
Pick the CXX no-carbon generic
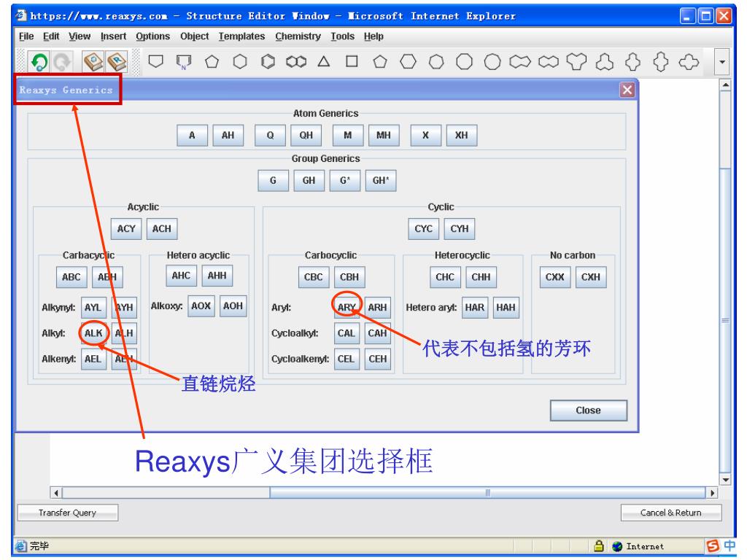pyautogui.click(x=555, y=277)
